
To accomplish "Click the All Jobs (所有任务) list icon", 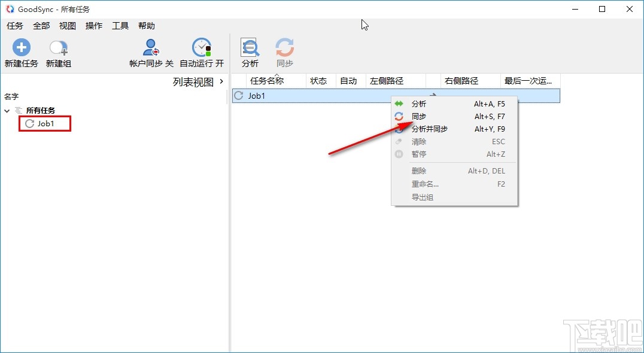I will point(18,111).
